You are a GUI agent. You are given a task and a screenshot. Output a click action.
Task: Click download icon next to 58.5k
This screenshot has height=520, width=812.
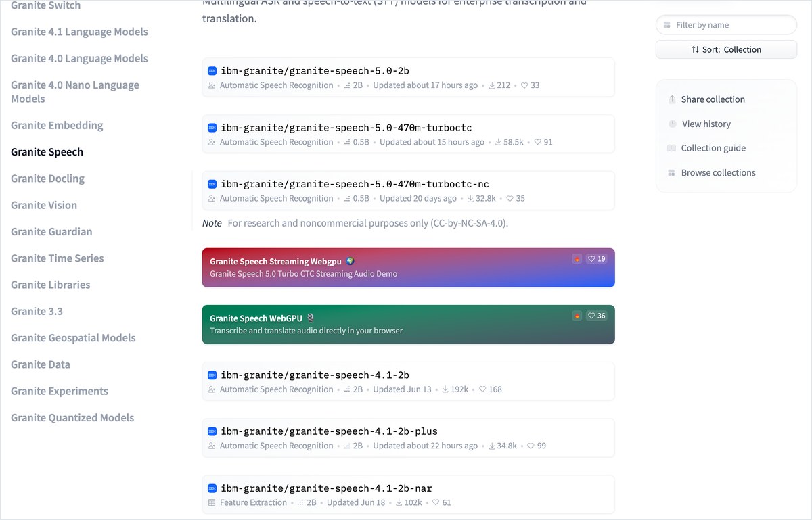point(498,143)
